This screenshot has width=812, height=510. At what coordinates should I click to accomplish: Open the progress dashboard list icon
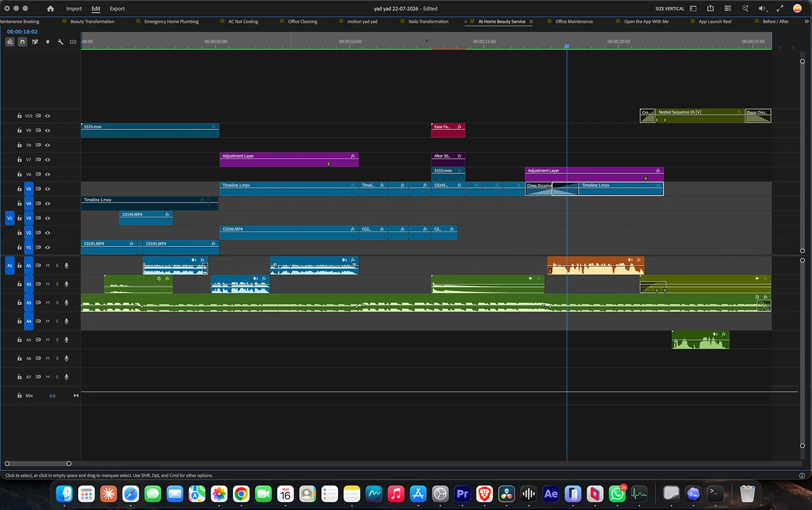(728, 9)
